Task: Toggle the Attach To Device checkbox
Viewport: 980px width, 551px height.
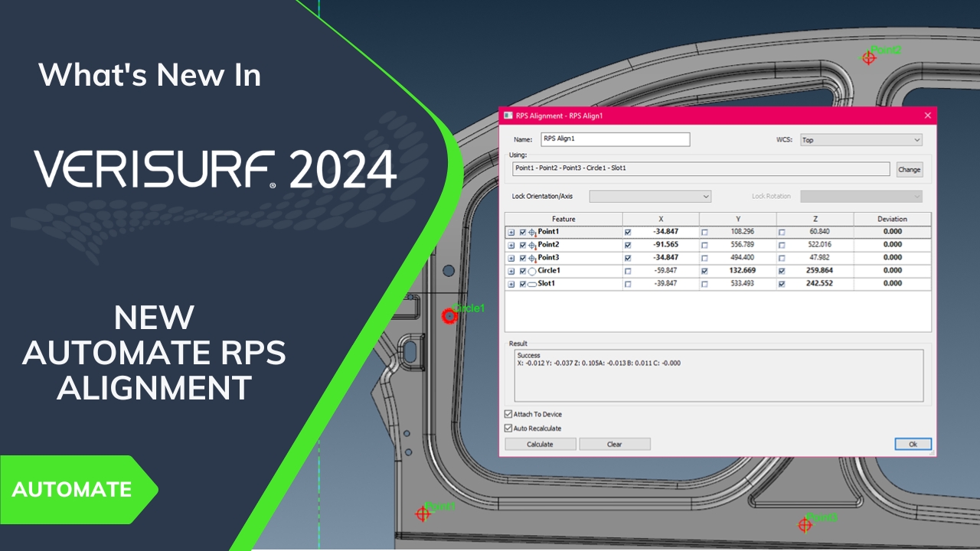Action: tap(508, 414)
